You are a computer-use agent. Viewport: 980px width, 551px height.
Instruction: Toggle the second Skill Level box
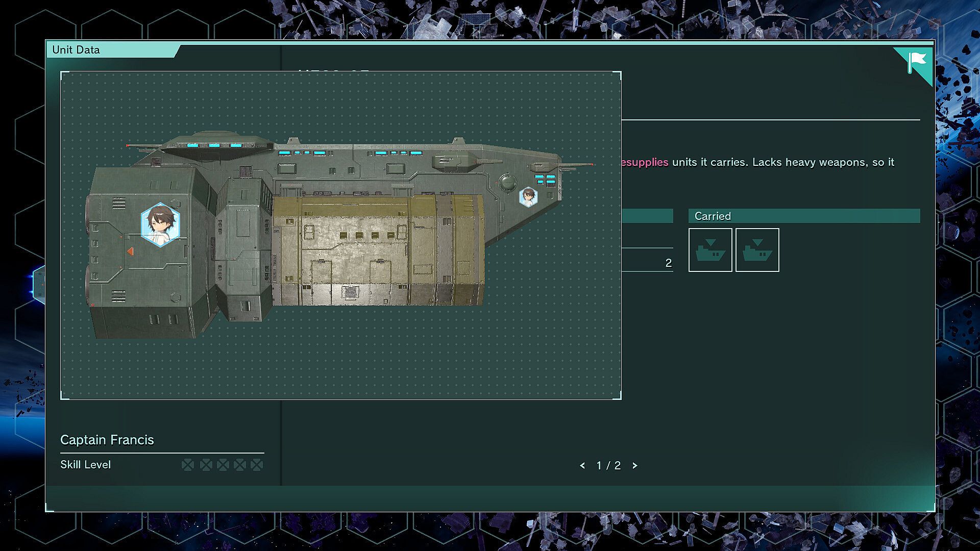point(206,465)
